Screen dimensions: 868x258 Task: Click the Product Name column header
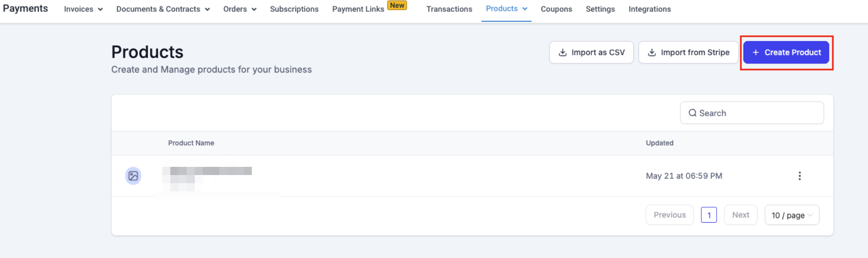(x=191, y=143)
